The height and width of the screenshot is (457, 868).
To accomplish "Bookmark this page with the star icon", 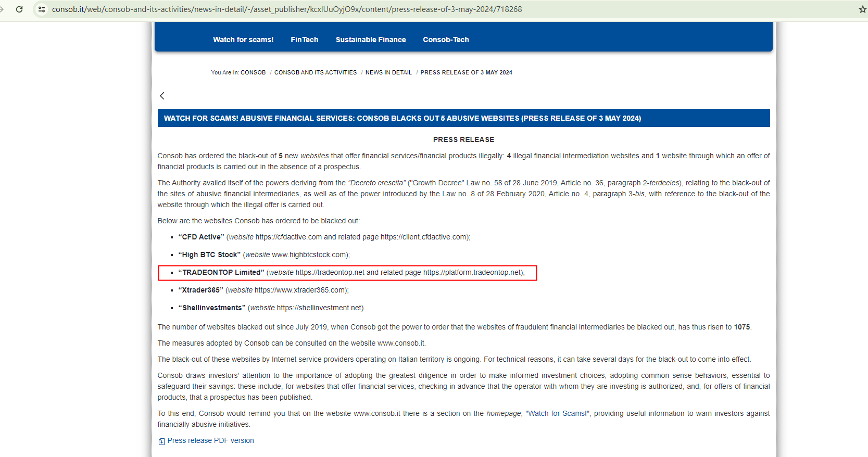I will [862, 9].
